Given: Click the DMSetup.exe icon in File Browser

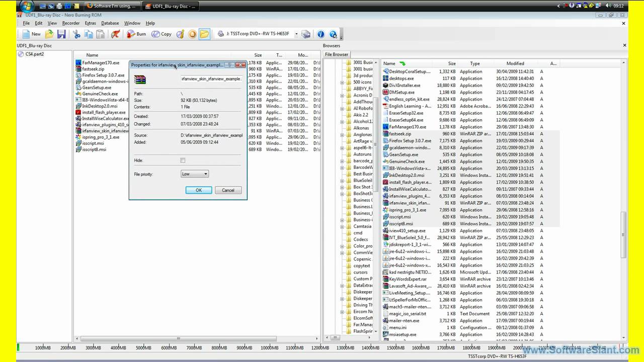Looking at the screenshot, I should 385,92.
